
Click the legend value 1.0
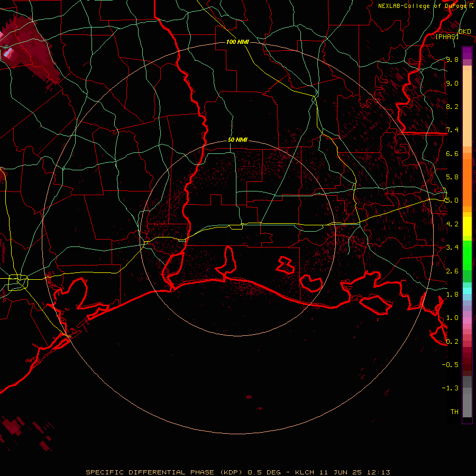pos(452,317)
